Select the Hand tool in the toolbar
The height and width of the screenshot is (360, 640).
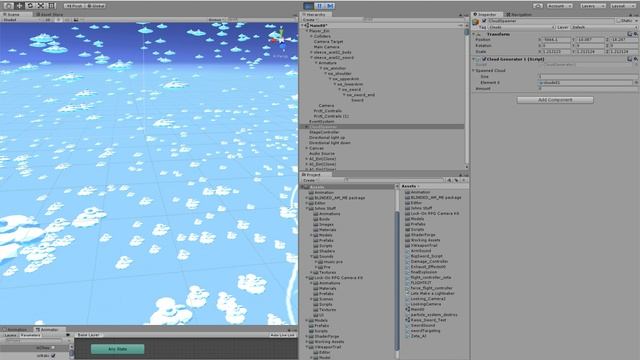[8, 6]
